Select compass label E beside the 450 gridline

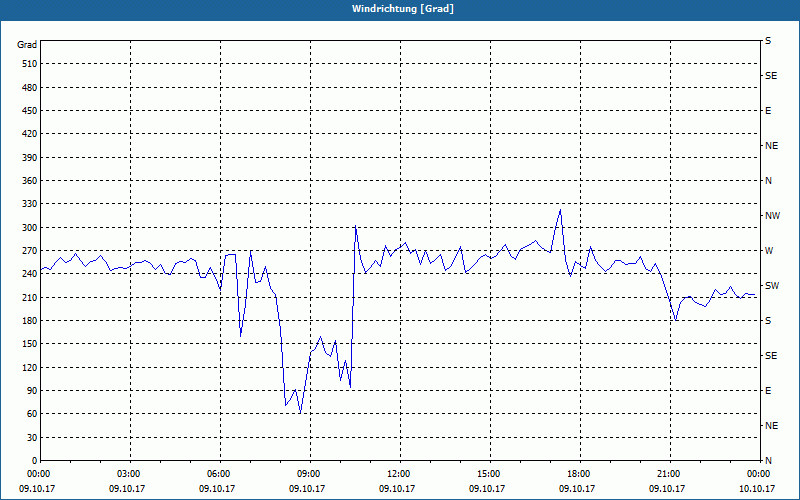click(768, 111)
